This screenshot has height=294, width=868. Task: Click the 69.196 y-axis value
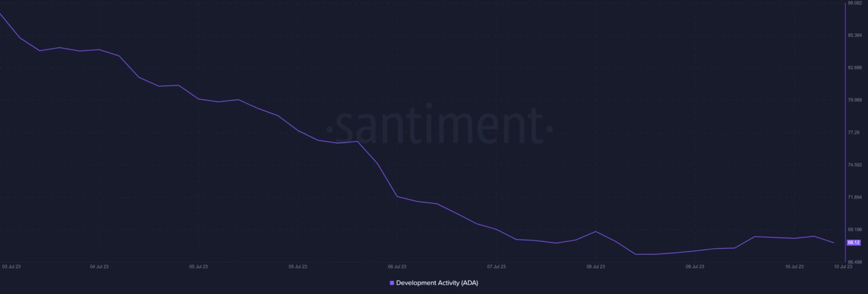[854, 230]
